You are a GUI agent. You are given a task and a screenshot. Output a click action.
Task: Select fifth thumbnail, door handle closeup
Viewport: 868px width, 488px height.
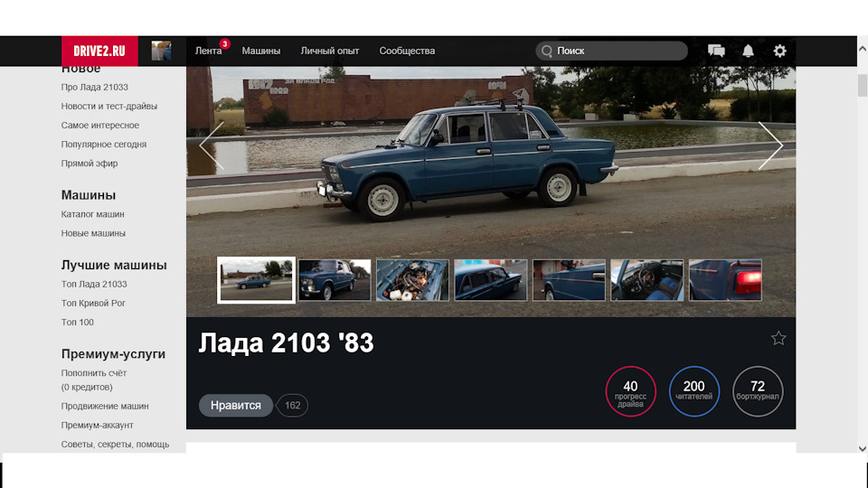(x=569, y=280)
